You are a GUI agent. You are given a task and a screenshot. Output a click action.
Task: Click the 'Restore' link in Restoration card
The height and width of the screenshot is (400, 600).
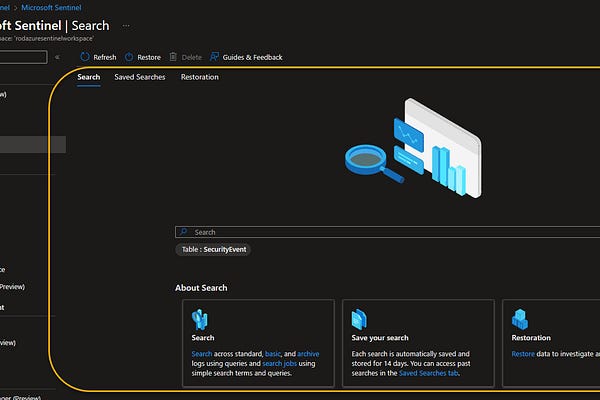point(523,354)
